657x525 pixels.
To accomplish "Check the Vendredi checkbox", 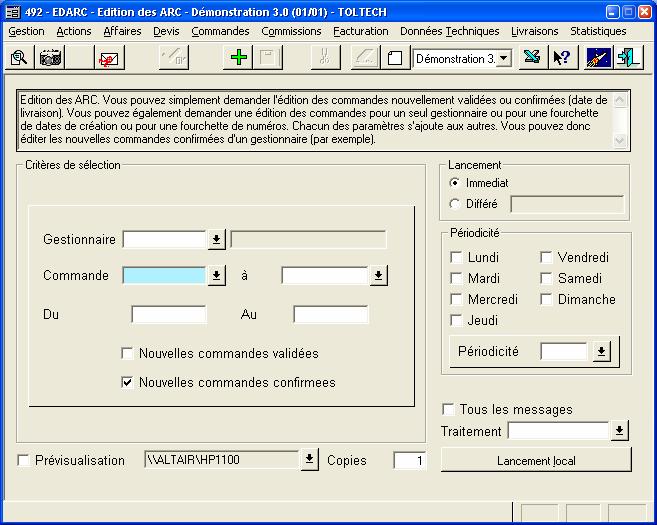I will tap(546, 257).
